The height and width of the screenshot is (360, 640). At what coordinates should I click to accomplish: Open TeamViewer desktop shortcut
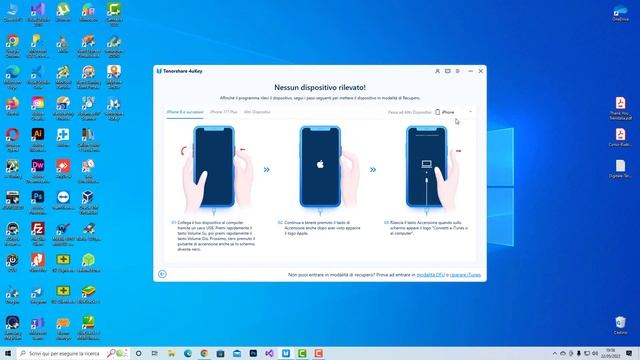point(63,200)
